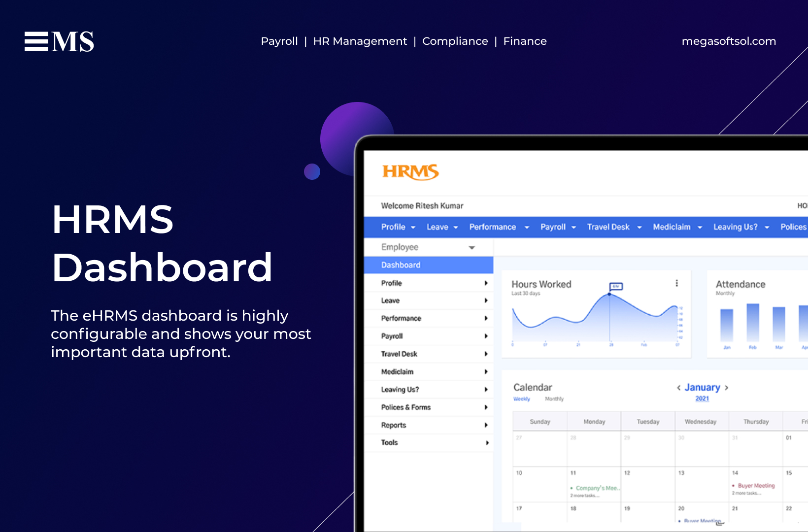Expand the Tools submenu arrow in the sidebar
Screen dimensions: 808x532
(487, 442)
